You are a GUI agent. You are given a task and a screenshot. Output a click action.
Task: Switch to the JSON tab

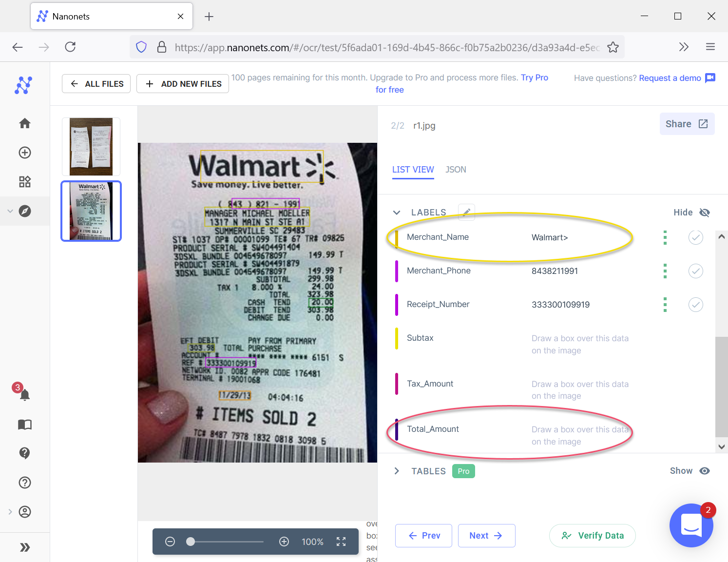pos(456,170)
